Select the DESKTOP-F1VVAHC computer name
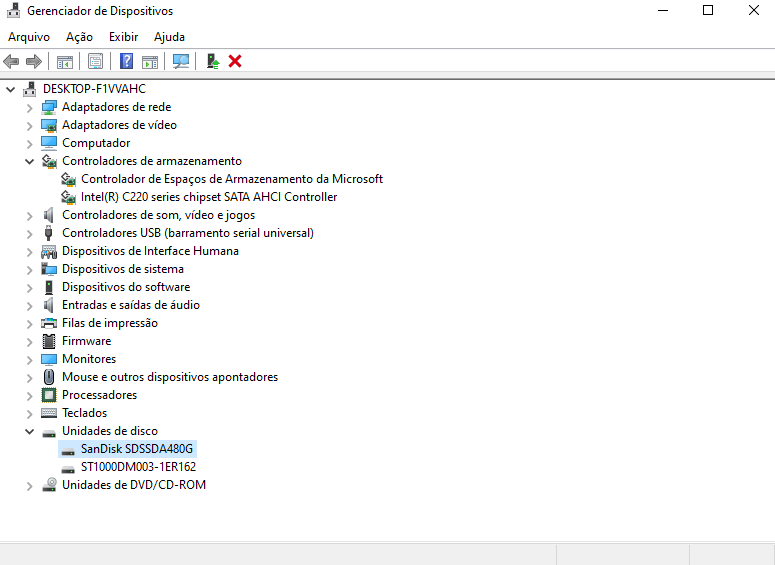The width and height of the screenshot is (775, 565). (94, 89)
